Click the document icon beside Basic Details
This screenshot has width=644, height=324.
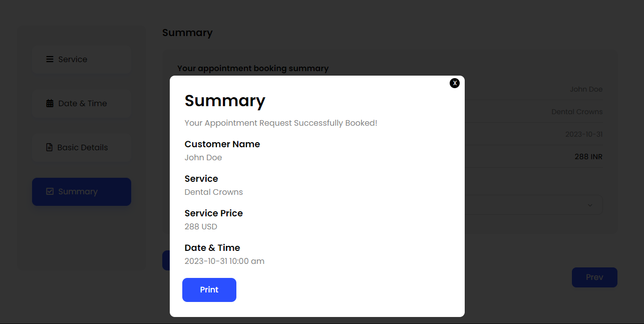49,147
